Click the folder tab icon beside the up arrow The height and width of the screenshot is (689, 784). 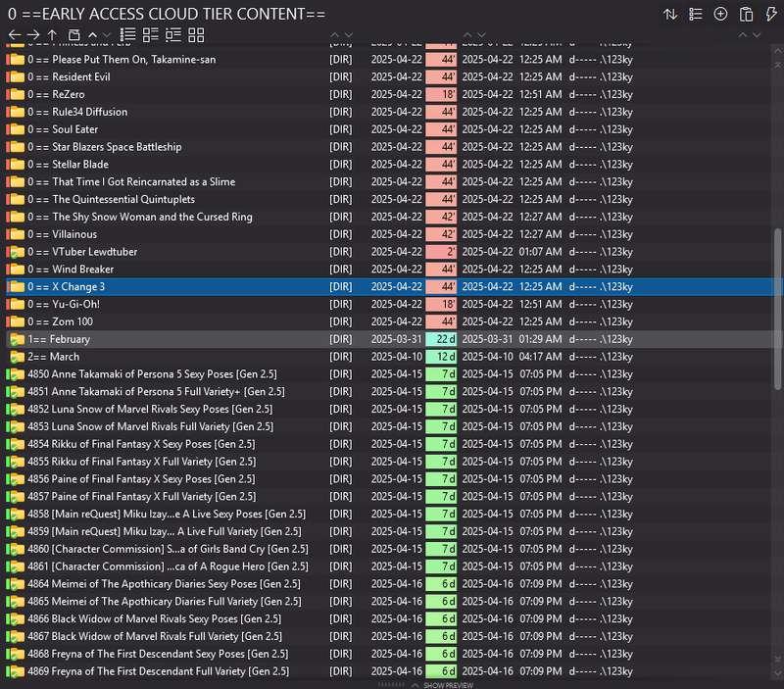click(x=74, y=35)
